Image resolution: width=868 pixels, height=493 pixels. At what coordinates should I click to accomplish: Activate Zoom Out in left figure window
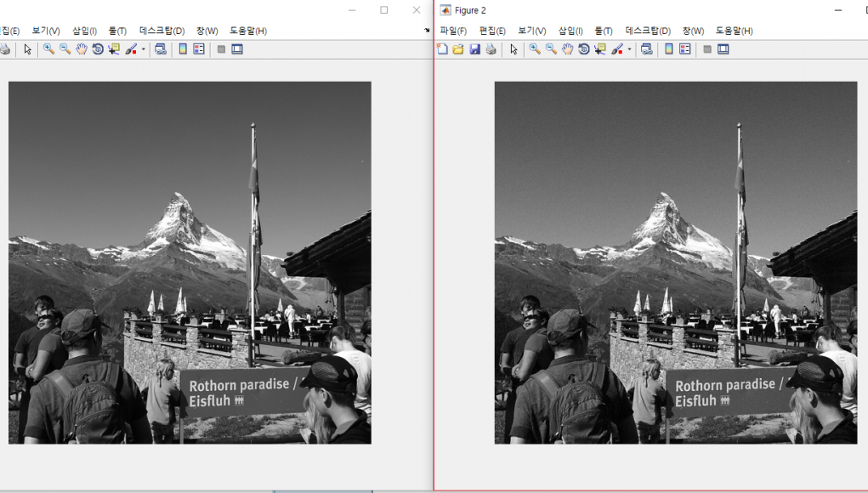(65, 49)
